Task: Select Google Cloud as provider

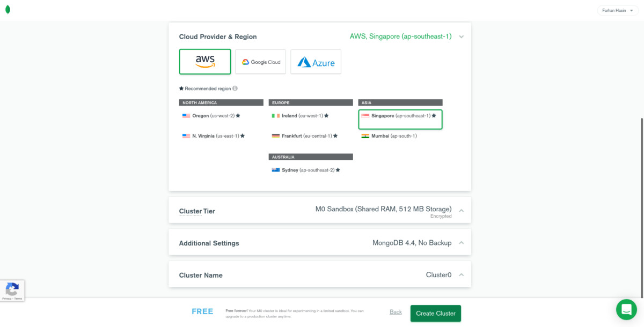Action: pos(260,62)
